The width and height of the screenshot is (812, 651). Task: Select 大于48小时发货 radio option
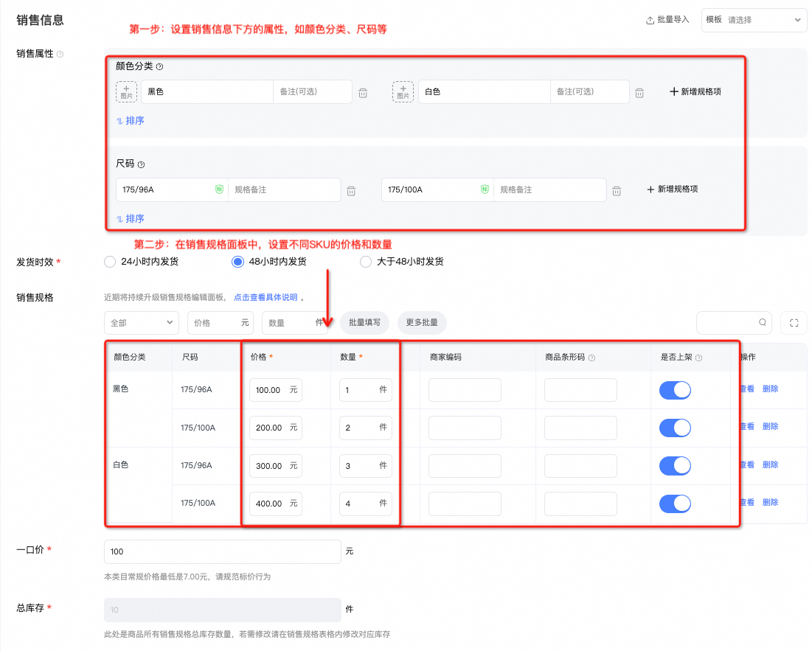(x=366, y=262)
